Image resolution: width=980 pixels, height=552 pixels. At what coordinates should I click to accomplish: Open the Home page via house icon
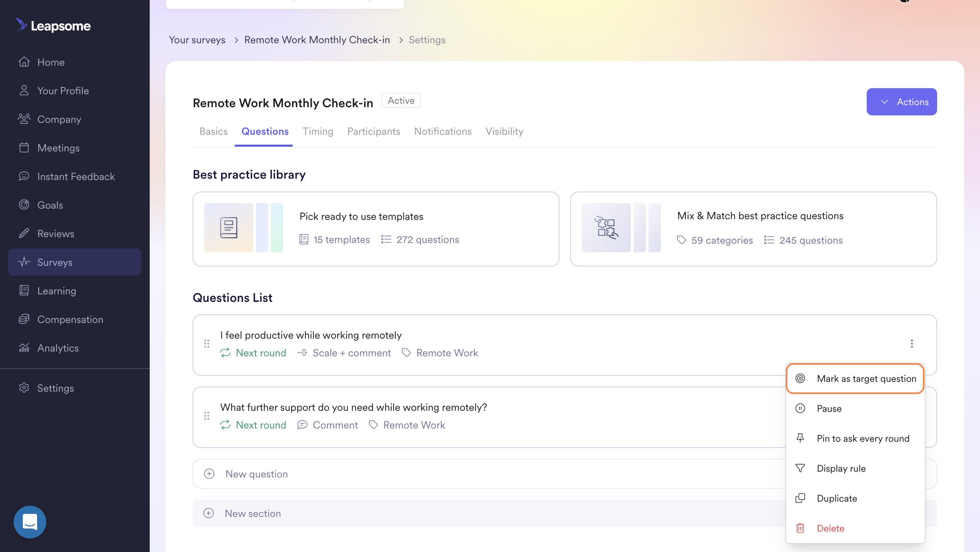pos(24,62)
